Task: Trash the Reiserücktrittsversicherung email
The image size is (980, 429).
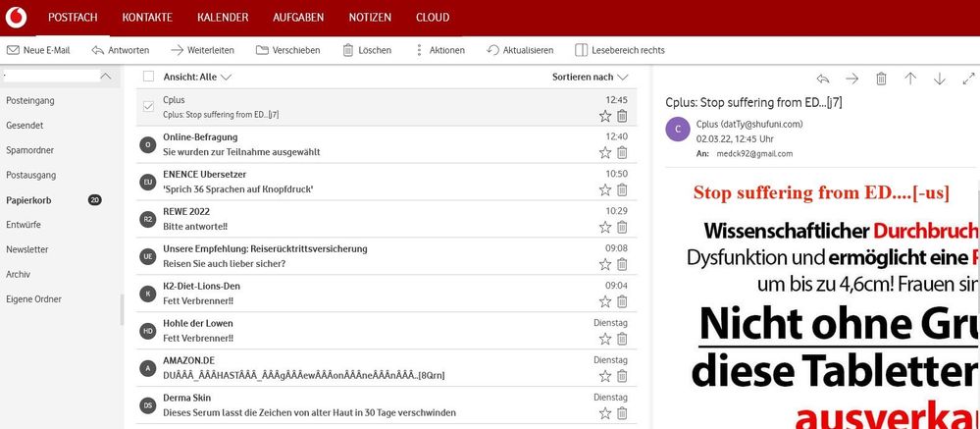Action: point(622,264)
